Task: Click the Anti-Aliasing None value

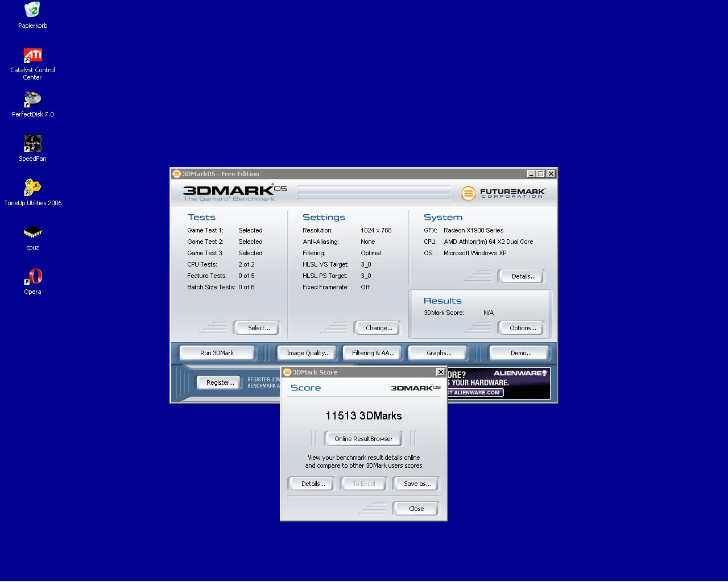Action: (368, 242)
